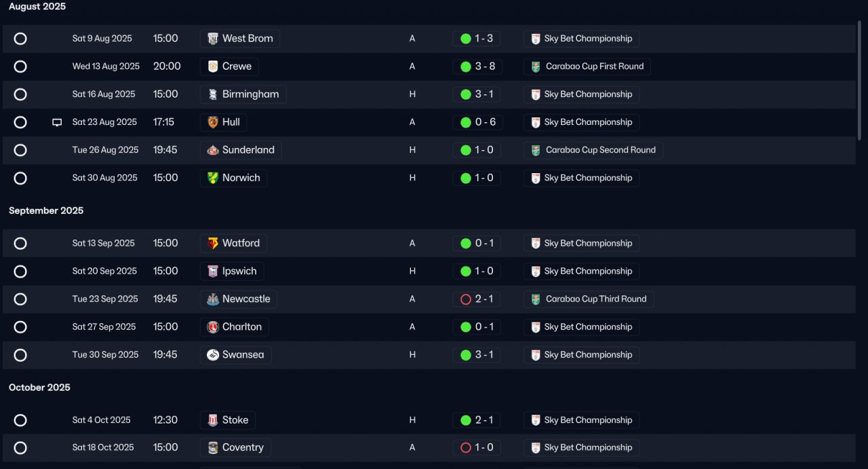868x469 pixels.
Task: Click the Crewe club badge icon
Action: (x=213, y=67)
